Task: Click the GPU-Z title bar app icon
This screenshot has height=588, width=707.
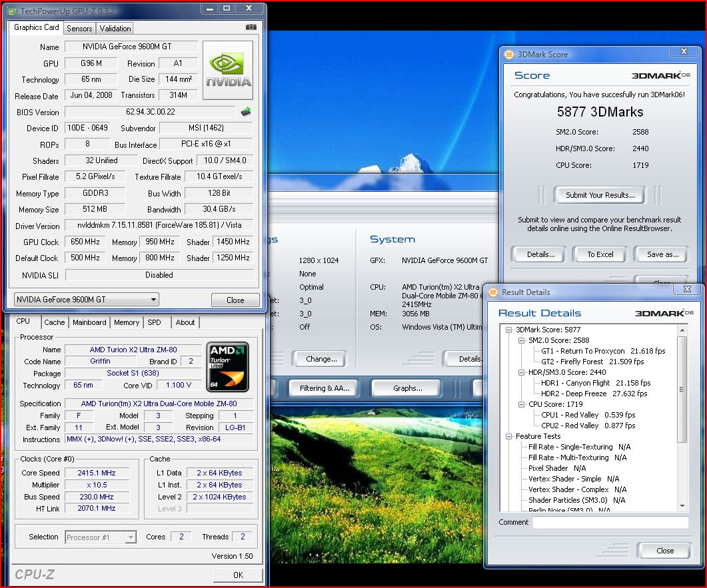Action: (x=13, y=11)
